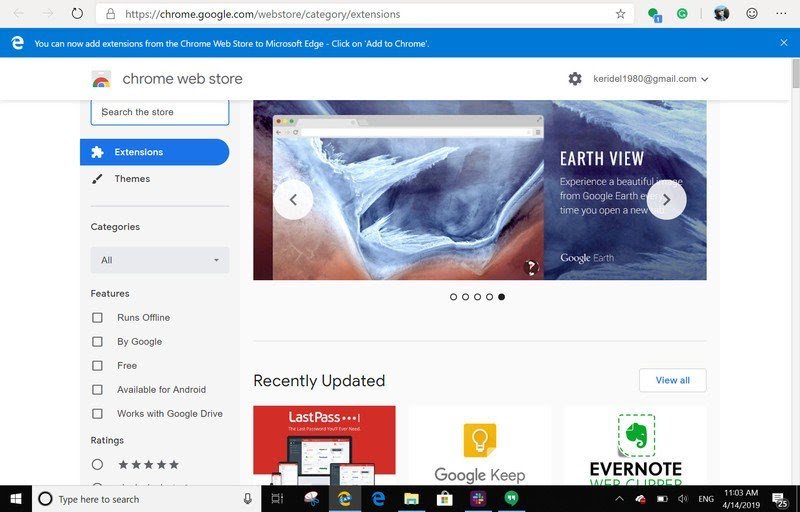Viewport: 800px width, 512px height.
Task: Click the back navigation arrow
Action: (18, 14)
